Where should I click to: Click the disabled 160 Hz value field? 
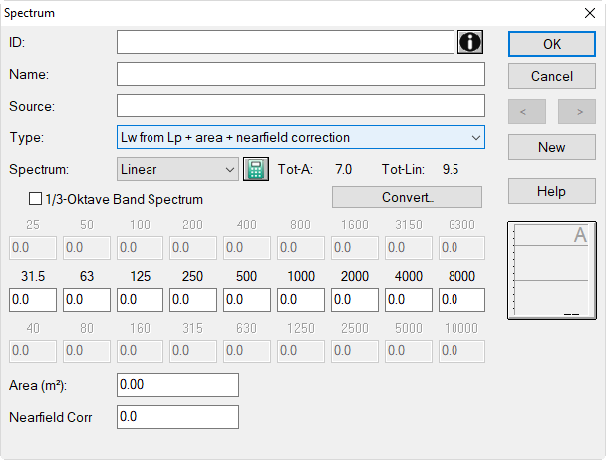tap(140, 351)
